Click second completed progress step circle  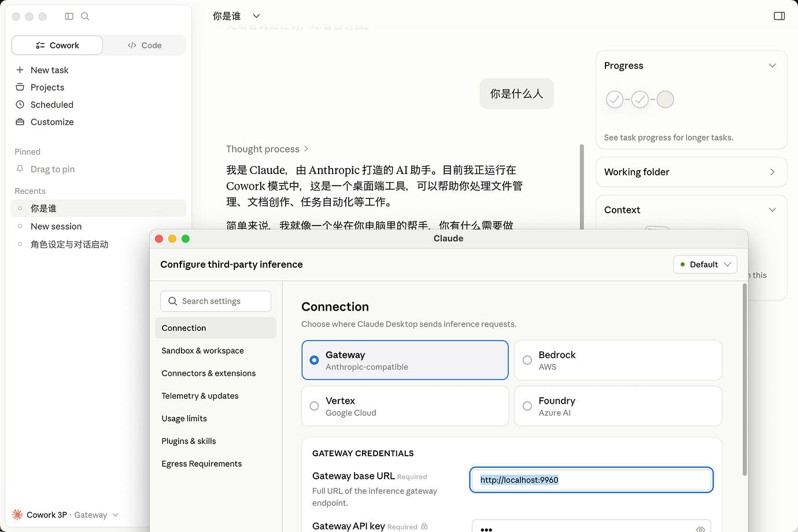[640, 99]
